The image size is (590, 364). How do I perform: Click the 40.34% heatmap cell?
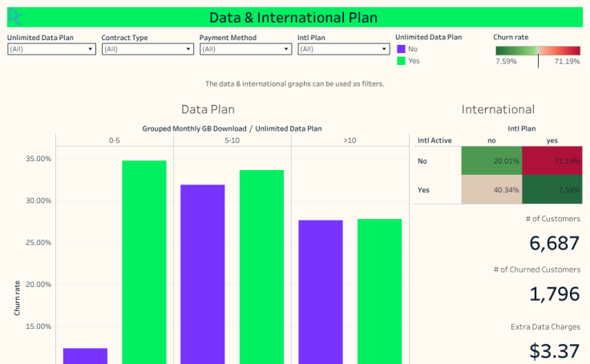pos(491,190)
